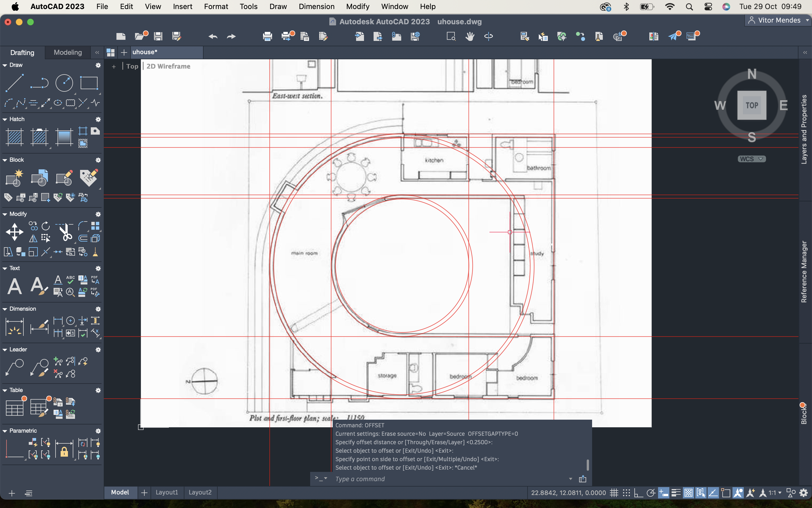Select the Move tool in Modify panel
Screen dimensions: 812x508
tap(14, 232)
